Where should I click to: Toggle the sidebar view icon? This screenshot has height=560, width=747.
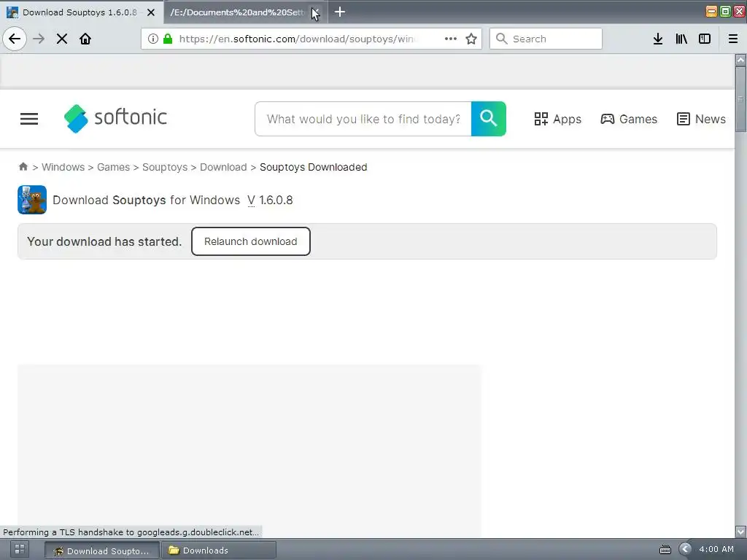(x=705, y=39)
